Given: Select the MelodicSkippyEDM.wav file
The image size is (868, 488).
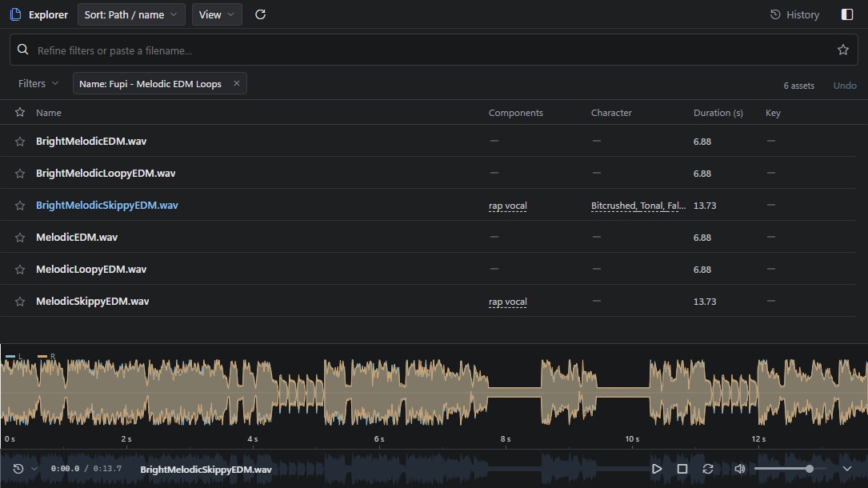Looking at the screenshot, I should (93, 302).
